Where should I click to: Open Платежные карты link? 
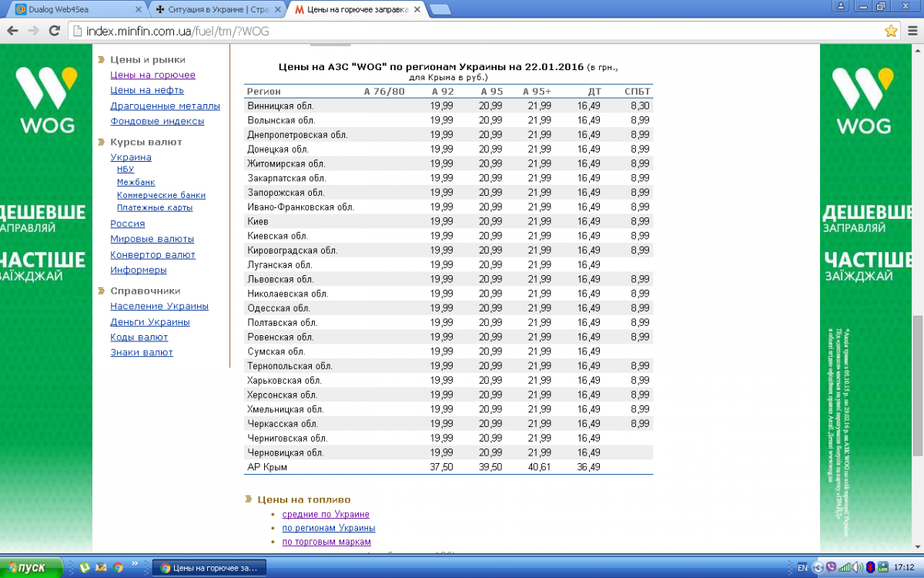[155, 207]
